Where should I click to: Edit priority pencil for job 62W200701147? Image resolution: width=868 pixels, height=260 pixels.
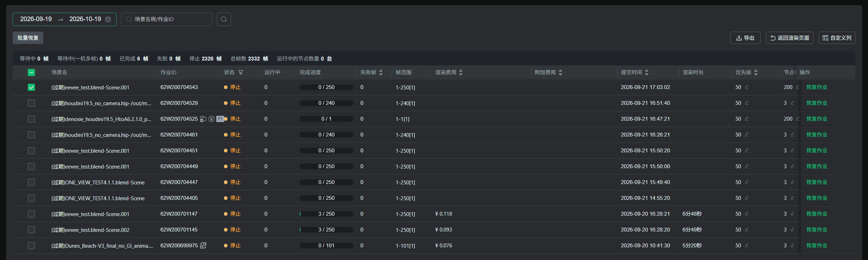click(x=747, y=214)
